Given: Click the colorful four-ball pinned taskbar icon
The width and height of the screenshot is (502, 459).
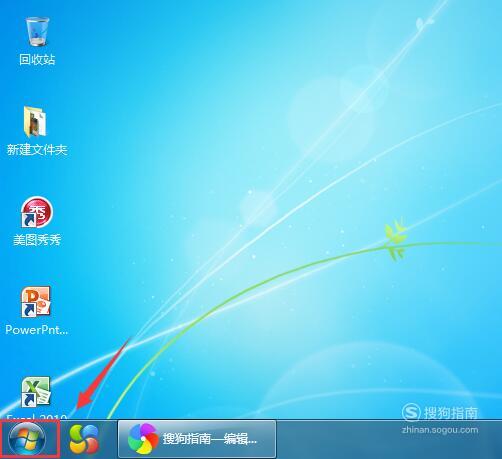Looking at the screenshot, I should (x=84, y=439).
